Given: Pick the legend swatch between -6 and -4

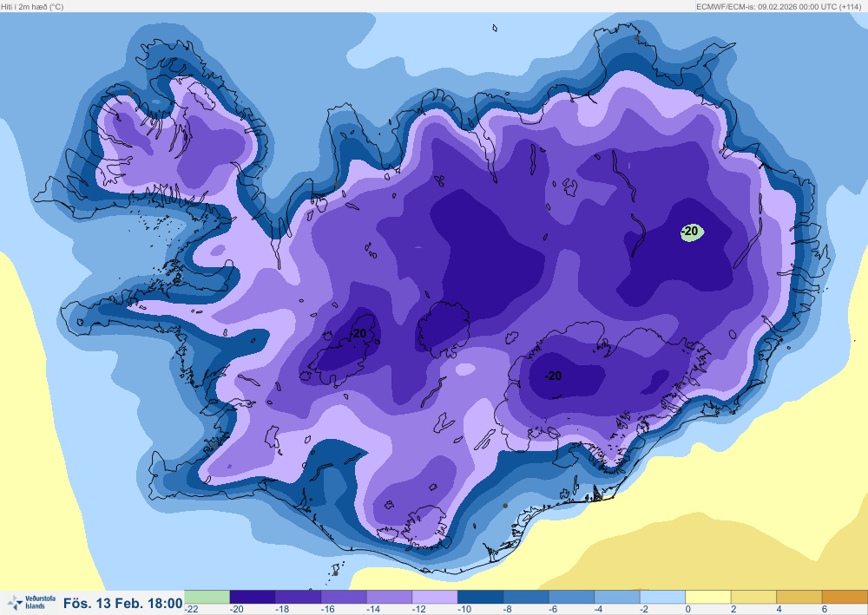Looking at the screenshot, I should coord(571,597).
